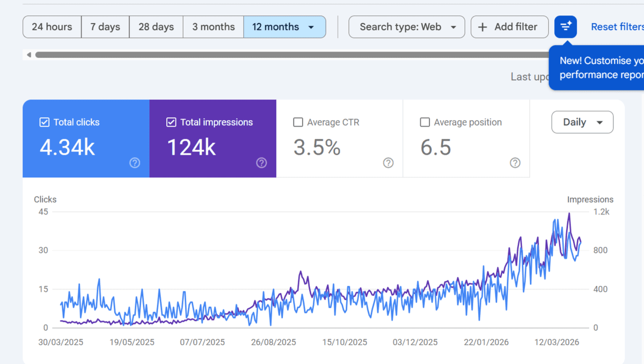Choose the 3 months range

[x=214, y=27]
